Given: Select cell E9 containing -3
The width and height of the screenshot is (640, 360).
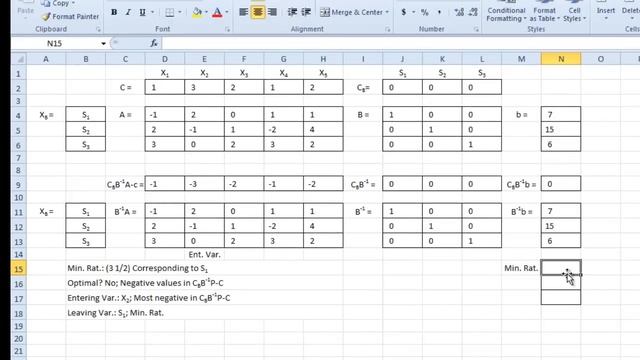Looking at the screenshot, I should coord(204,184).
